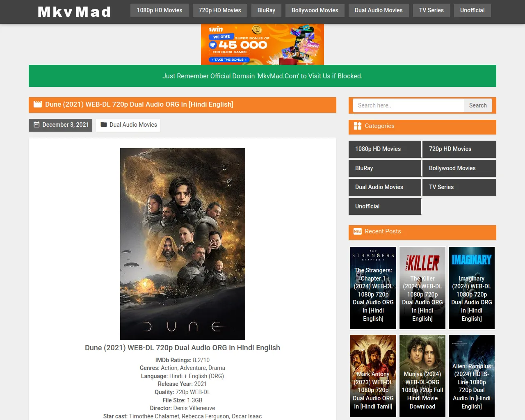Open Munjya (2024) recent post
The width and height of the screenshot is (525, 420).
(x=422, y=376)
